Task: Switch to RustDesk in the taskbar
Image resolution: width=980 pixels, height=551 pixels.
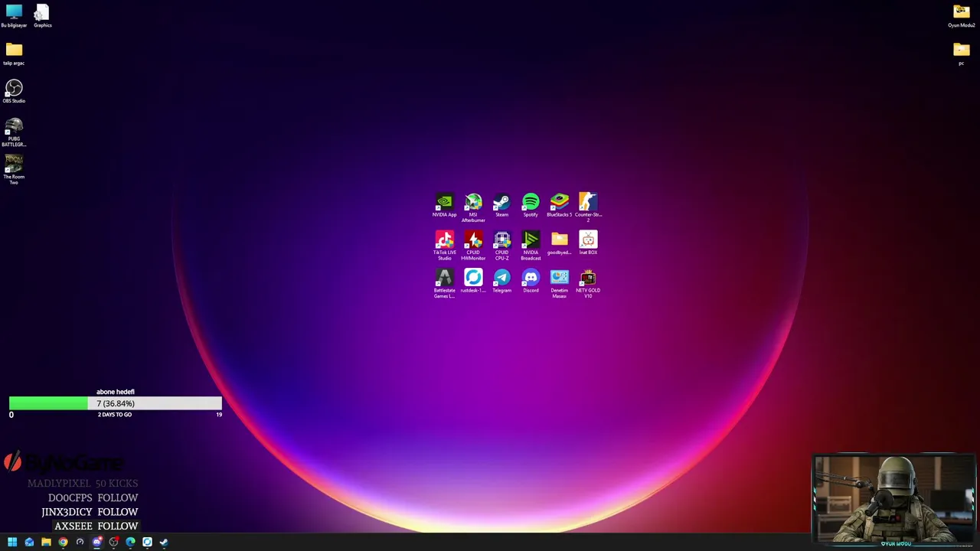Action: (147, 542)
